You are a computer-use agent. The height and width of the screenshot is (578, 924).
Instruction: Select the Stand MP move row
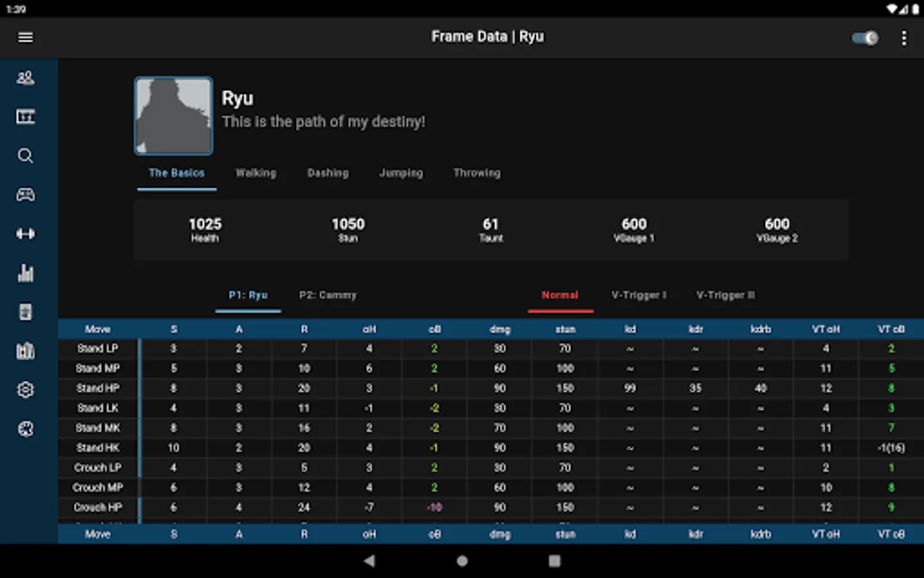coord(491,368)
